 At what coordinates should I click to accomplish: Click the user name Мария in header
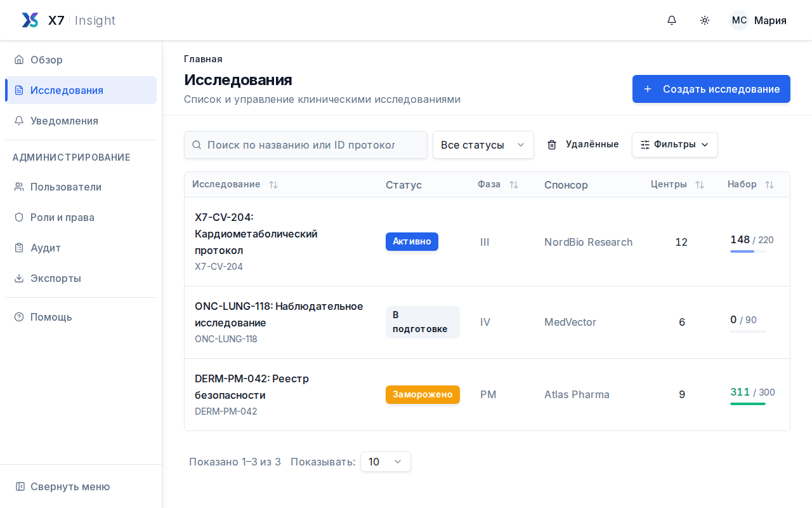(x=770, y=20)
